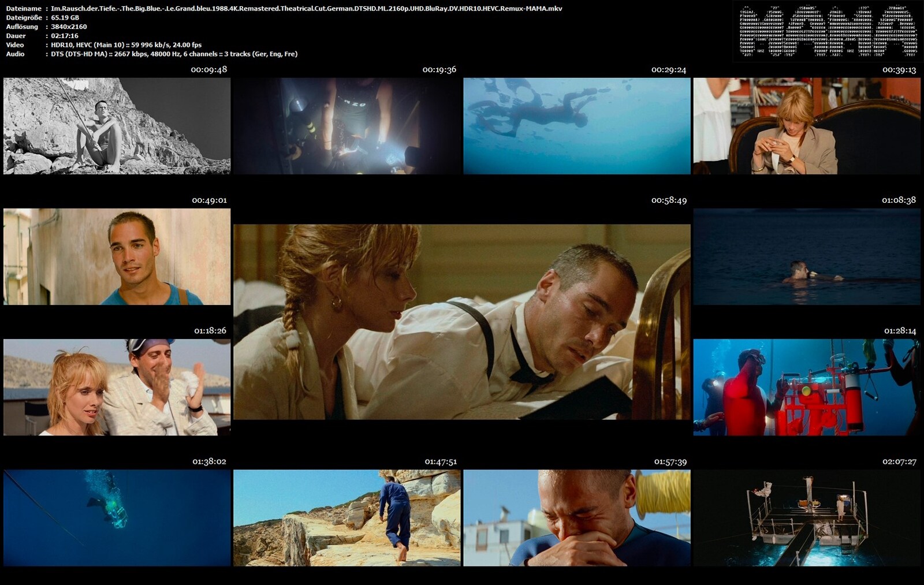The image size is (924, 585).
Task: Select the .mkv file name text
Action: point(307,9)
